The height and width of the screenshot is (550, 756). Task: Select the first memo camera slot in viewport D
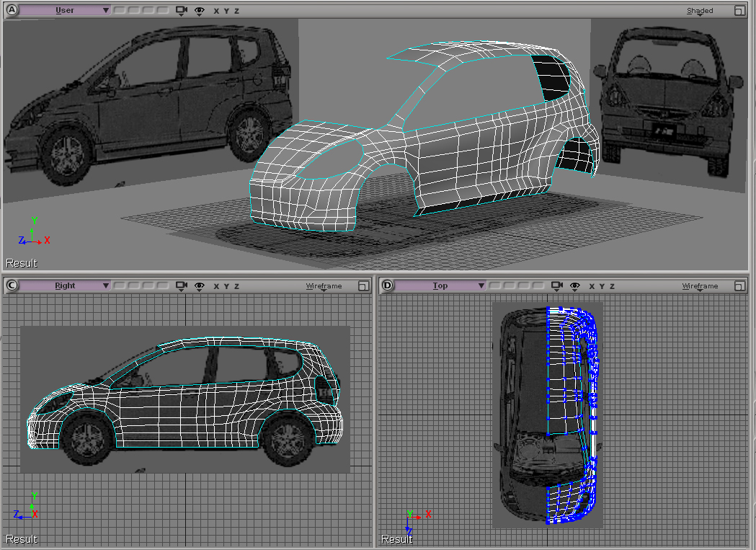[x=496, y=285]
